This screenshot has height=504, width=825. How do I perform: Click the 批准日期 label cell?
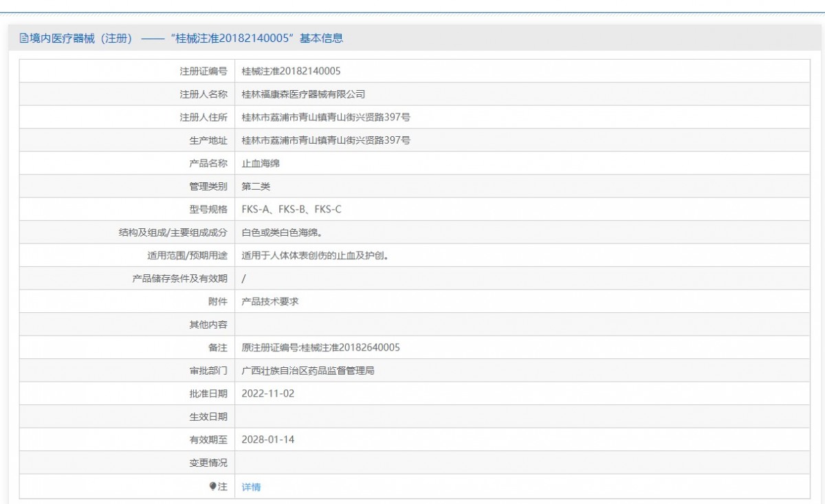pos(126,394)
